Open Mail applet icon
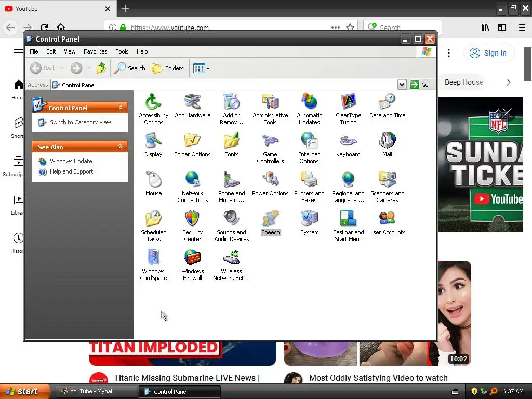This screenshot has width=532, height=399. tap(387, 145)
